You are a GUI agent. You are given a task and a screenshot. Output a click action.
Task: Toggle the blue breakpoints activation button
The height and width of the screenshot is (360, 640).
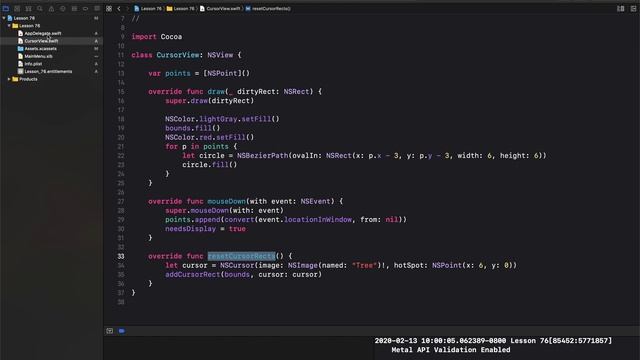click(x=122, y=331)
